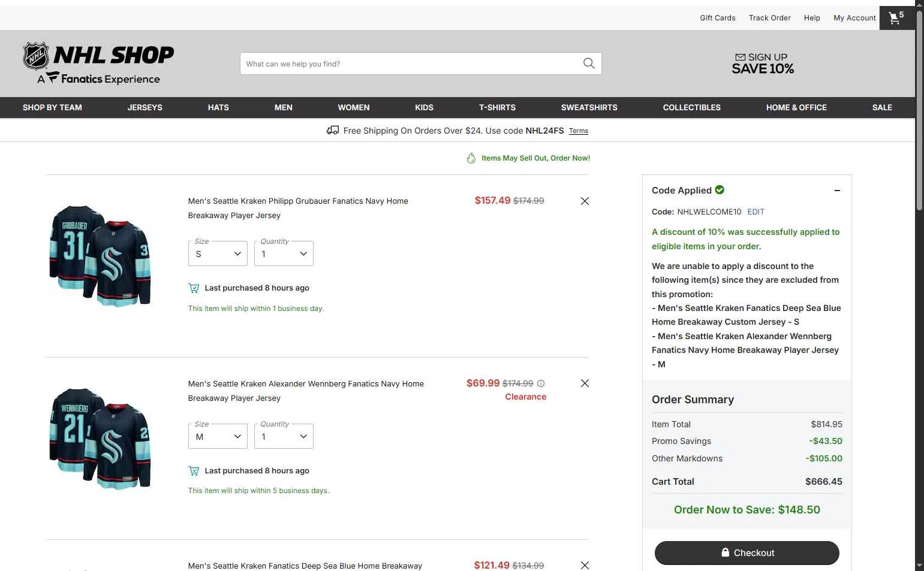
Task: Click the search magnifier icon
Action: click(589, 64)
